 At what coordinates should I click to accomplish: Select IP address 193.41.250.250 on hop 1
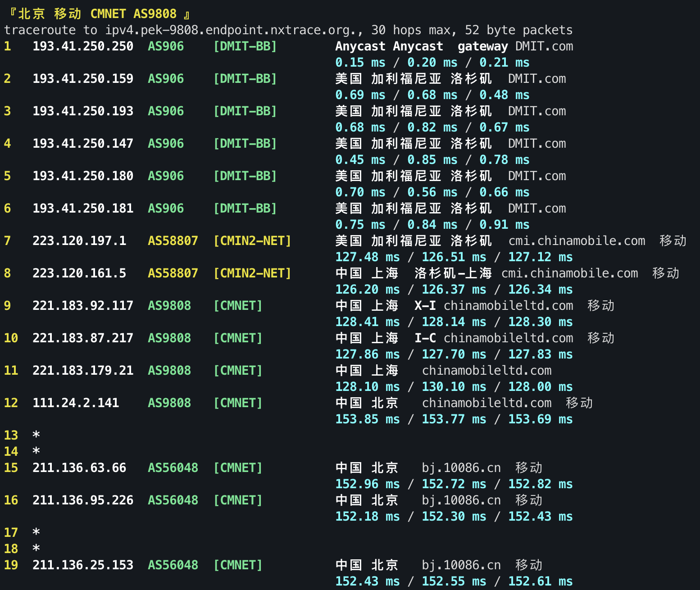click(x=83, y=46)
